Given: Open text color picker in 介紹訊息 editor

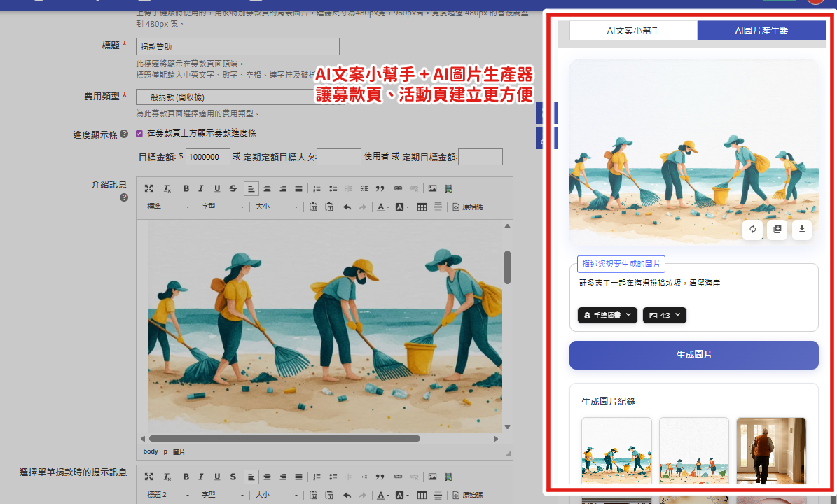Looking at the screenshot, I should click(382, 207).
